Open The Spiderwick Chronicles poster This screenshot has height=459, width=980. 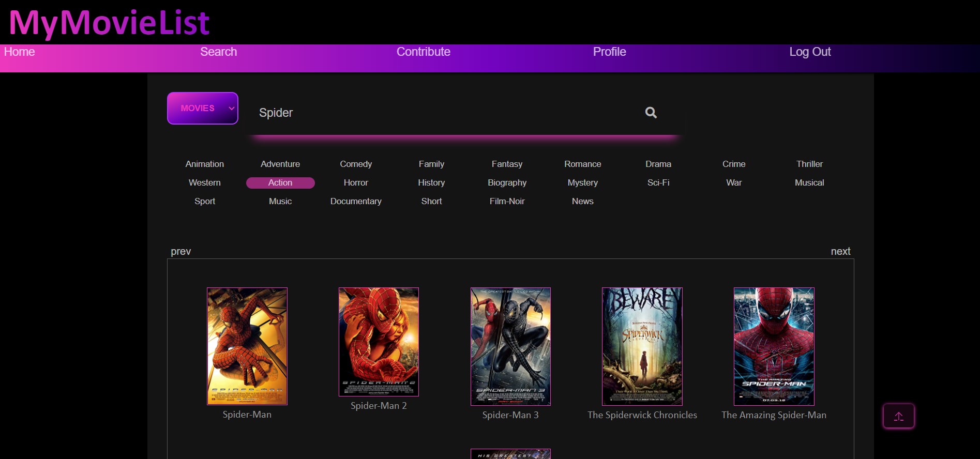[642, 346]
